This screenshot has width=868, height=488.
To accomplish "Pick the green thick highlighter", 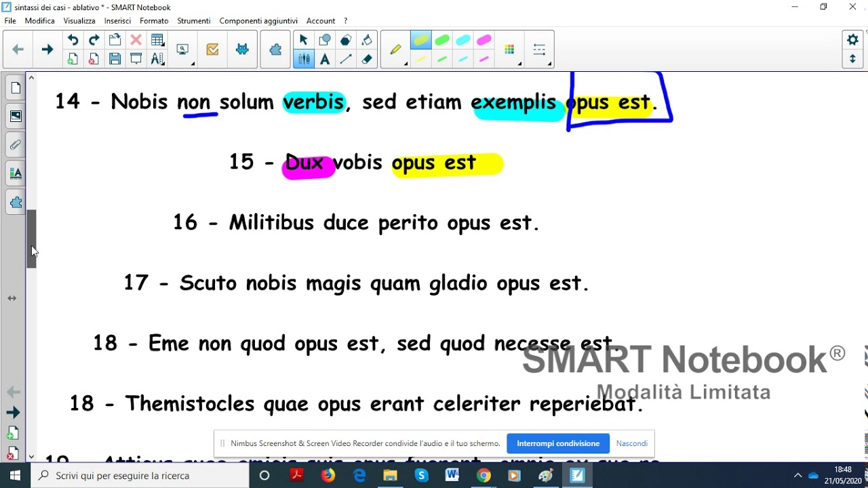I will [441, 41].
